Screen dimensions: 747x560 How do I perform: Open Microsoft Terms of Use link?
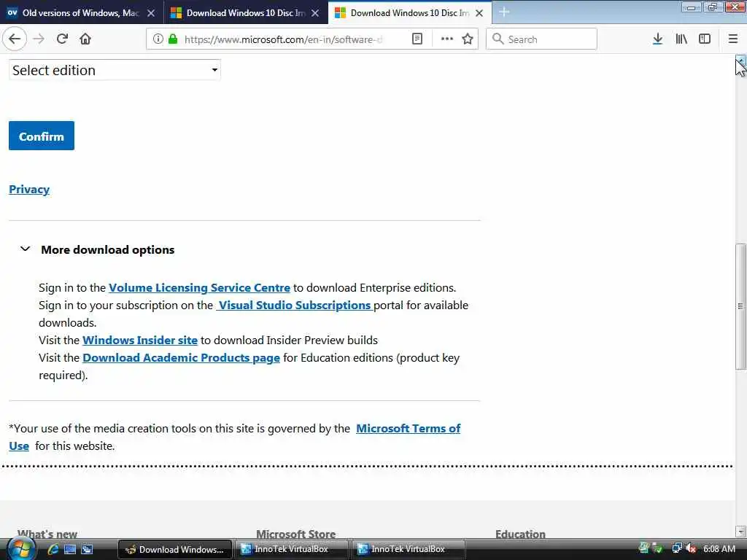pyautogui.click(x=409, y=429)
